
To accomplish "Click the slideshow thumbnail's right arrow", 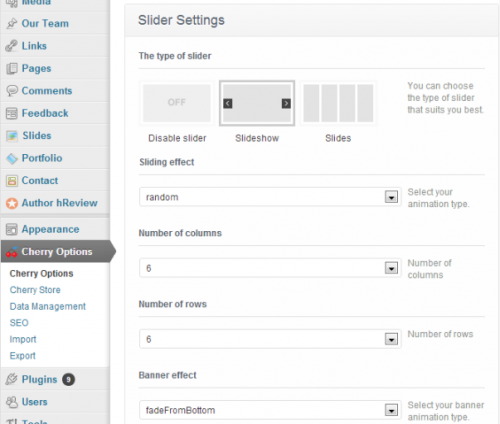I will (x=286, y=103).
